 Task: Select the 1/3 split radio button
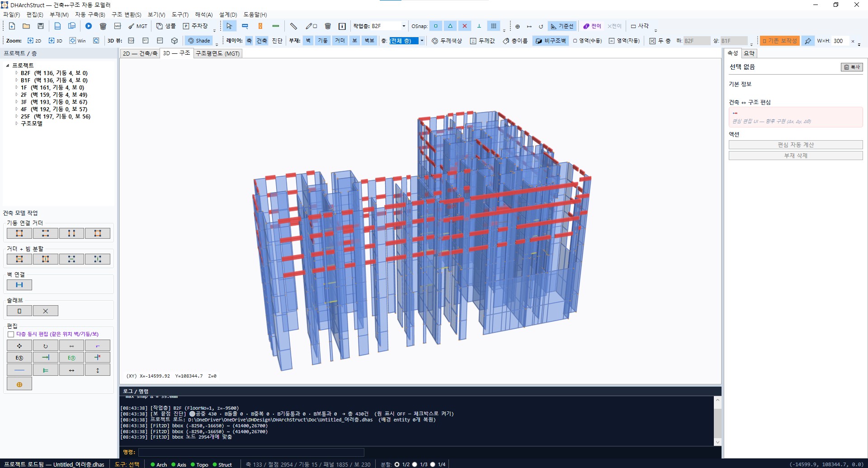(x=415, y=464)
